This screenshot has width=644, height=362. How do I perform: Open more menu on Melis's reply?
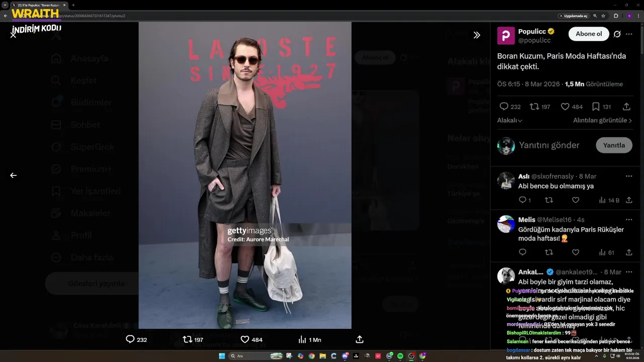[629, 220]
